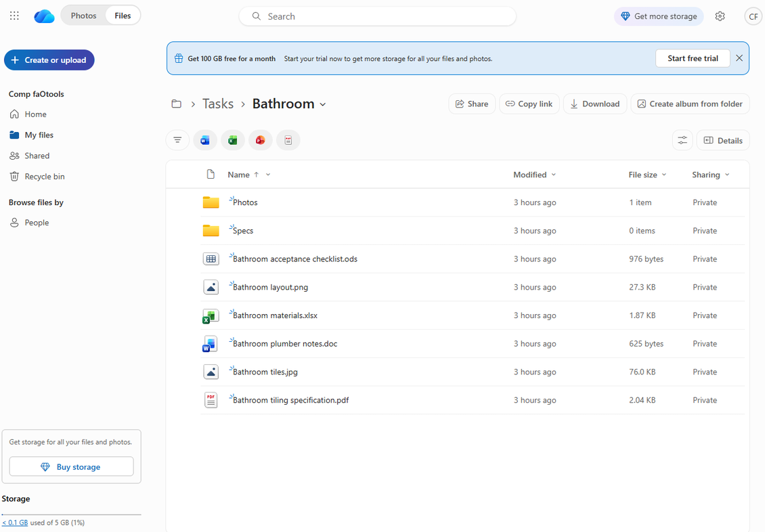Open Bathroom tiling specification.pdf
The height and width of the screenshot is (532, 765).
pyautogui.click(x=291, y=400)
